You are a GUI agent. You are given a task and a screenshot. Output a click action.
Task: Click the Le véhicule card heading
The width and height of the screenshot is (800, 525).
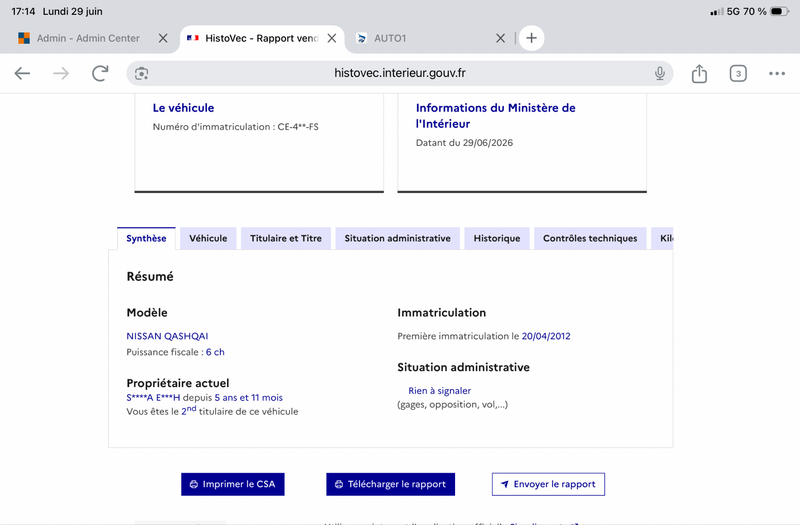coord(183,108)
